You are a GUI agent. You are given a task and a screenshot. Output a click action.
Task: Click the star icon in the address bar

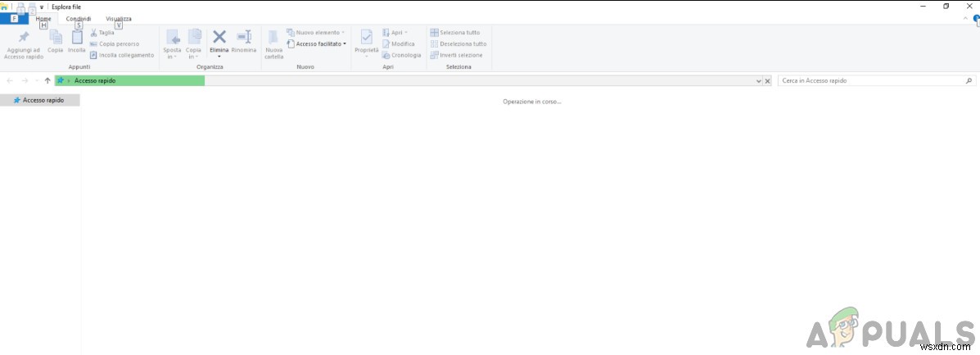[61, 81]
